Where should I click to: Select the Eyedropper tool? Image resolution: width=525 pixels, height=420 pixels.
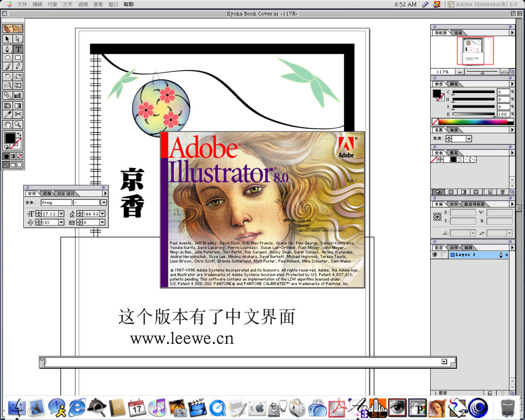point(7,114)
